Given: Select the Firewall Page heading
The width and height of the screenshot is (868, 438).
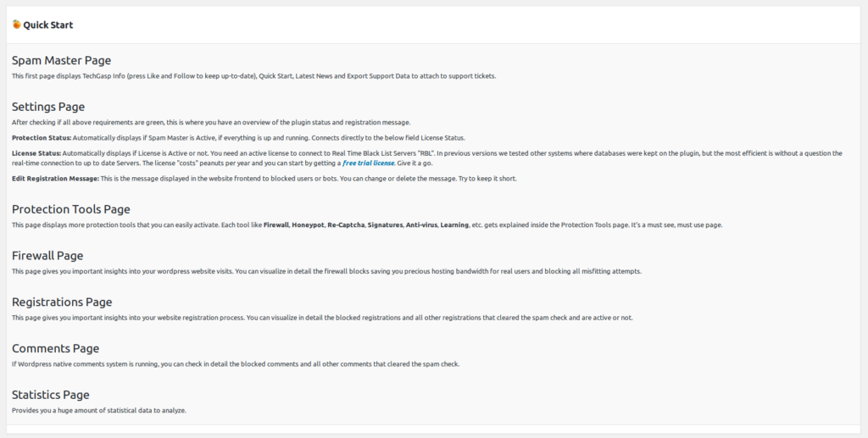Looking at the screenshot, I should pos(47,255).
